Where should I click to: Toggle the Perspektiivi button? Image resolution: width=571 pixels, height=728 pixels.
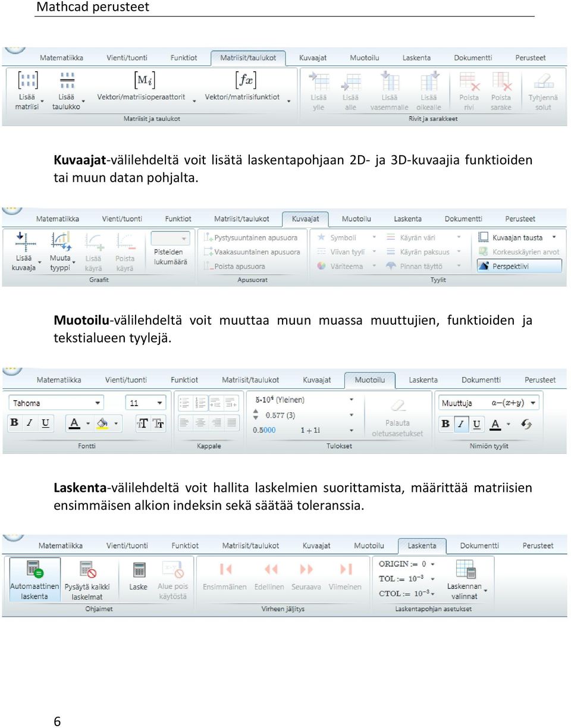[x=519, y=266]
